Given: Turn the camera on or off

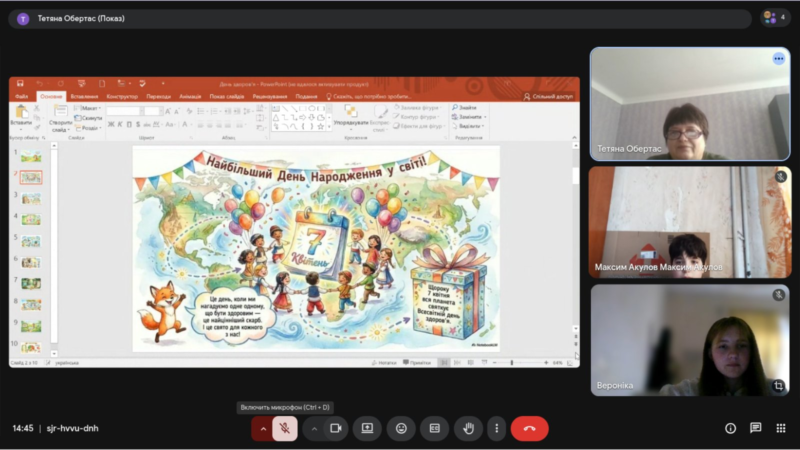Looking at the screenshot, I should (336, 428).
